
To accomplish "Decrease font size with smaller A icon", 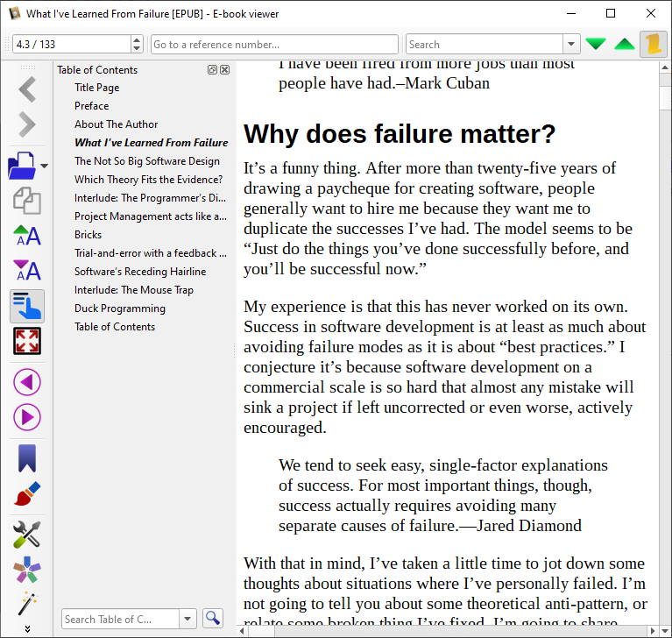I will pyautogui.click(x=27, y=270).
